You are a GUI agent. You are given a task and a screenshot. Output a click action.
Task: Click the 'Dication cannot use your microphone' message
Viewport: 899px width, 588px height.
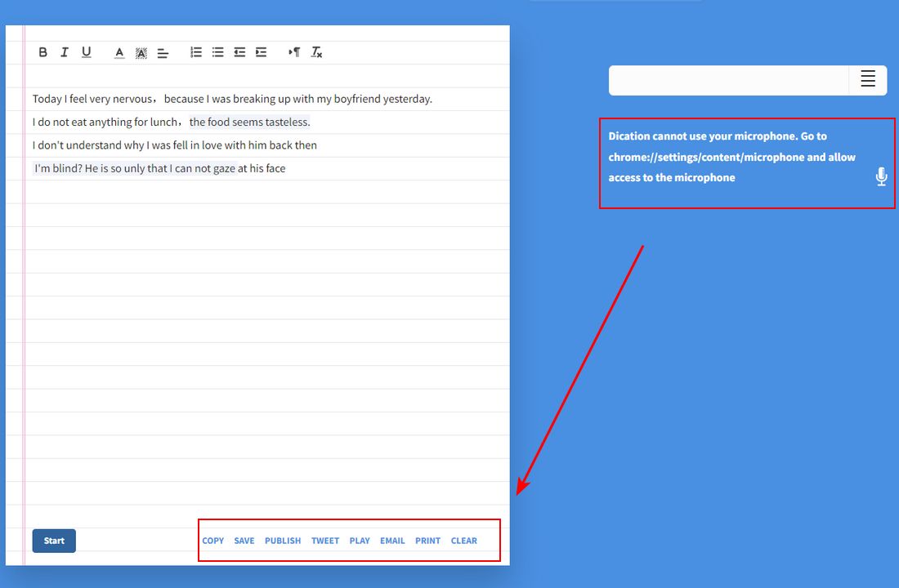732,157
